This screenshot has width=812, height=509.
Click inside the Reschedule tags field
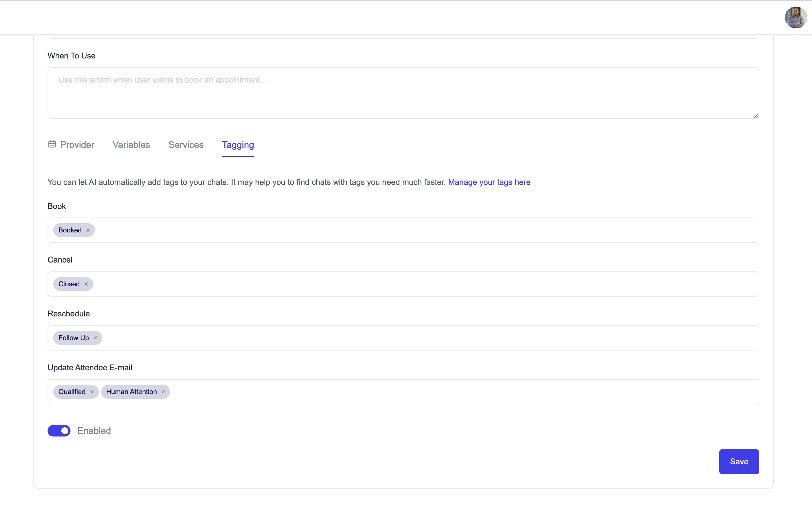click(403, 338)
